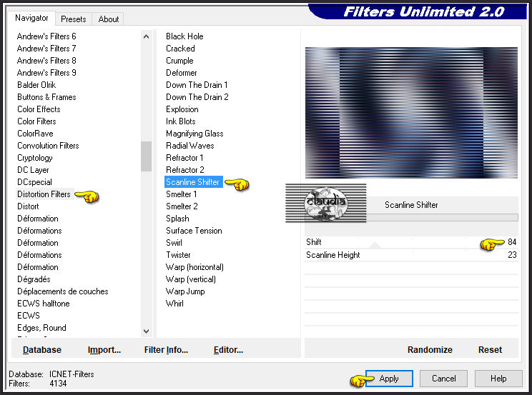
Task: Choose the Warp (horizontal) filter
Action: (194, 267)
